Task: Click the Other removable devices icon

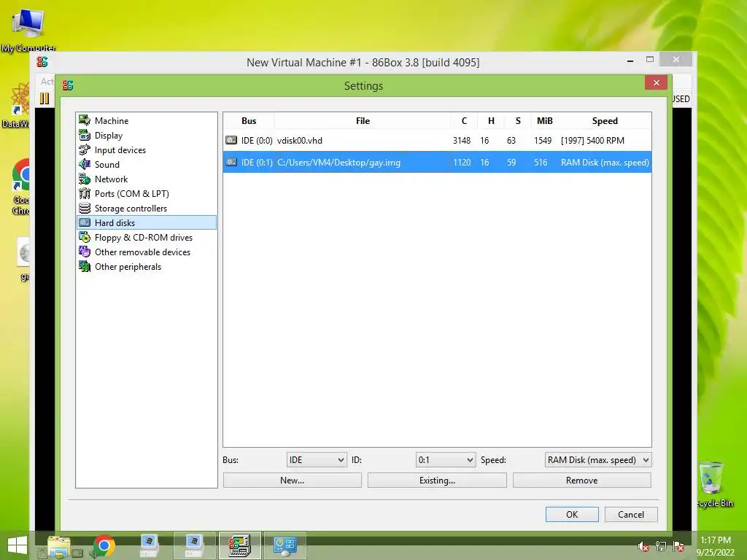Action: [x=85, y=252]
